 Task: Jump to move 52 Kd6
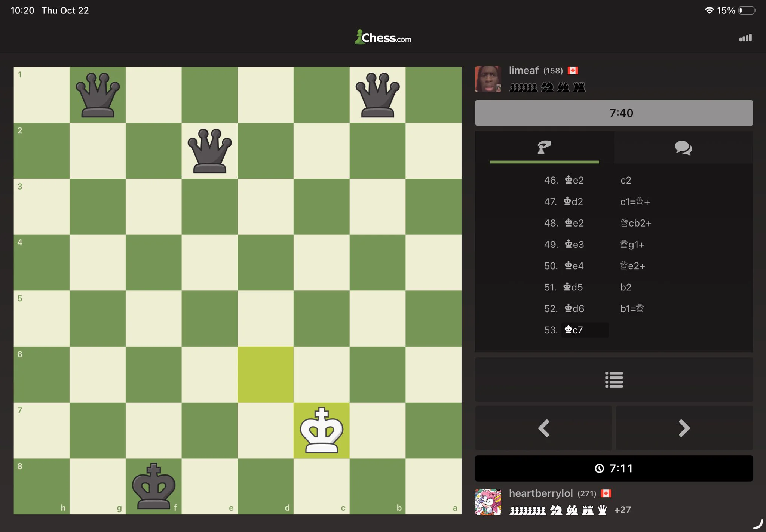pos(574,309)
